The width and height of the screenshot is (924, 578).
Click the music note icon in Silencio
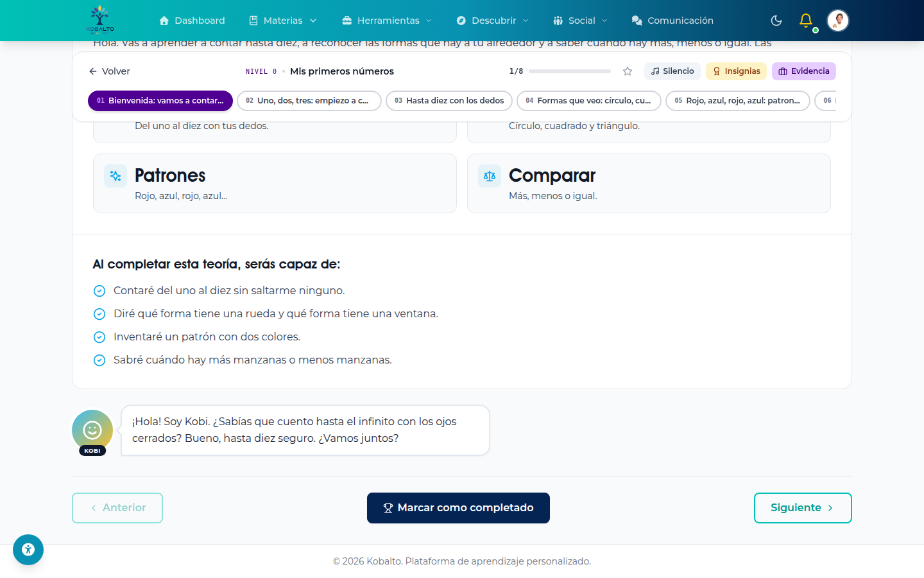point(655,71)
